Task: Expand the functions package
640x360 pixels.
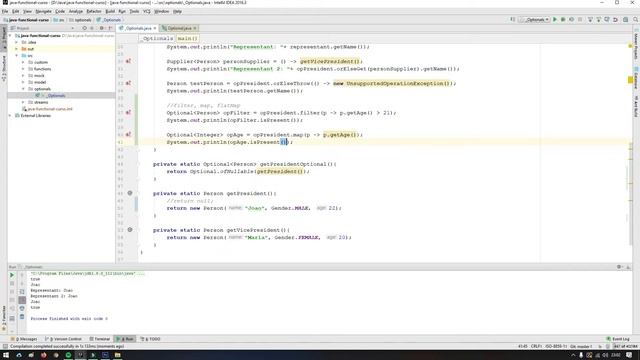Action: (x=23, y=69)
